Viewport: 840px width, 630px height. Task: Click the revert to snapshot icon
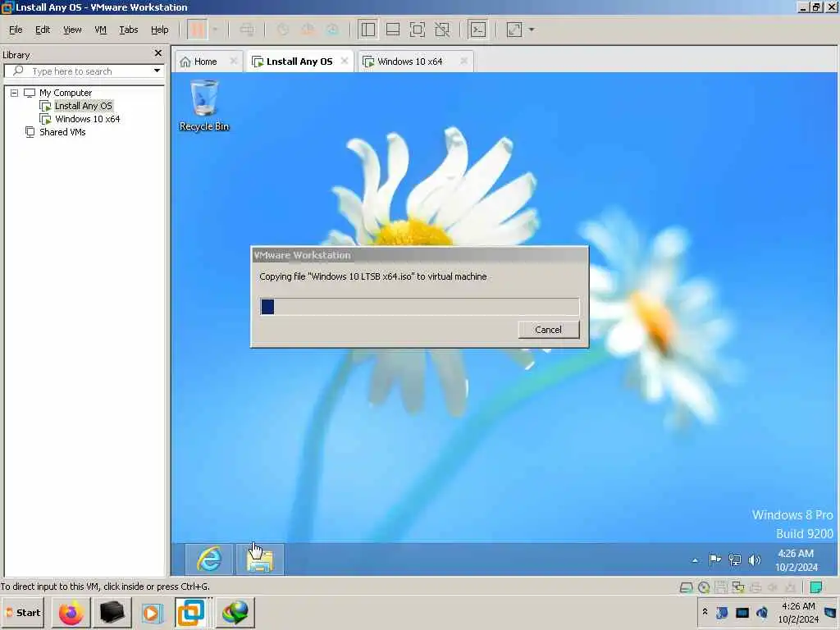point(308,30)
